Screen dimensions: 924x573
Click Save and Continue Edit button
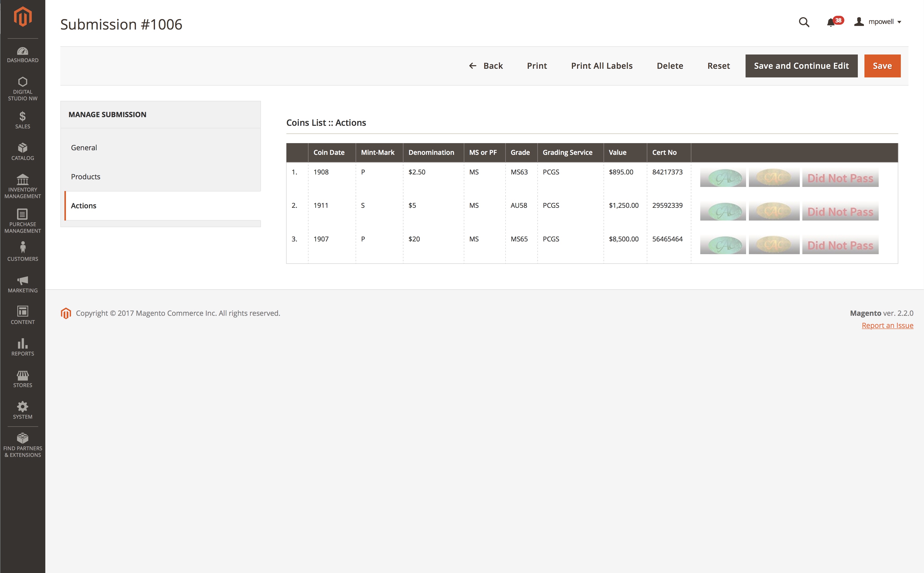click(801, 66)
